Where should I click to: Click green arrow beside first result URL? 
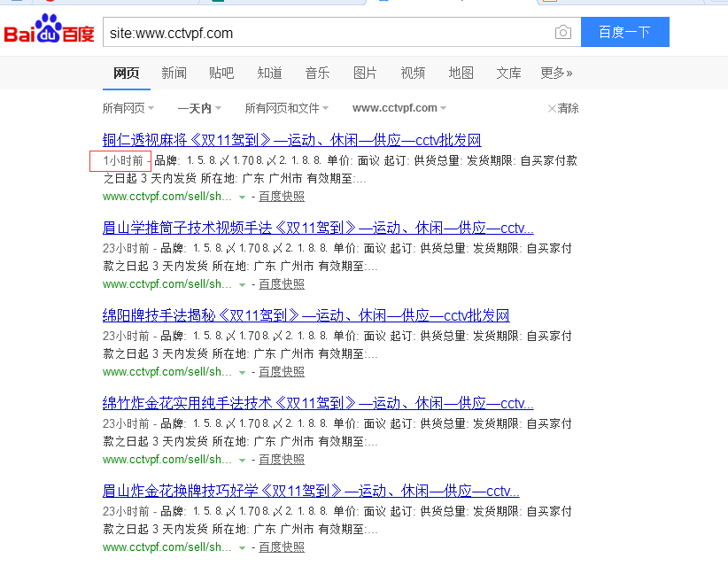click(x=242, y=197)
